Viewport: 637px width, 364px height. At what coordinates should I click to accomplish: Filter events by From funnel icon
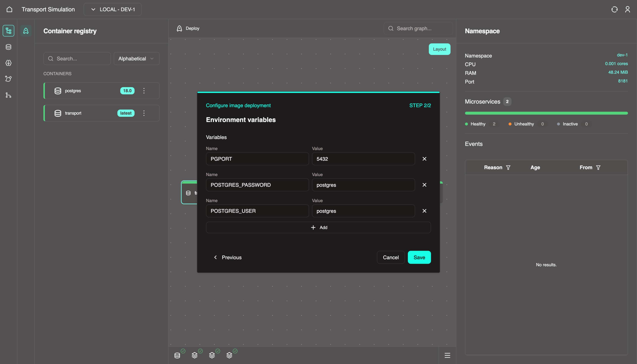pos(598,167)
